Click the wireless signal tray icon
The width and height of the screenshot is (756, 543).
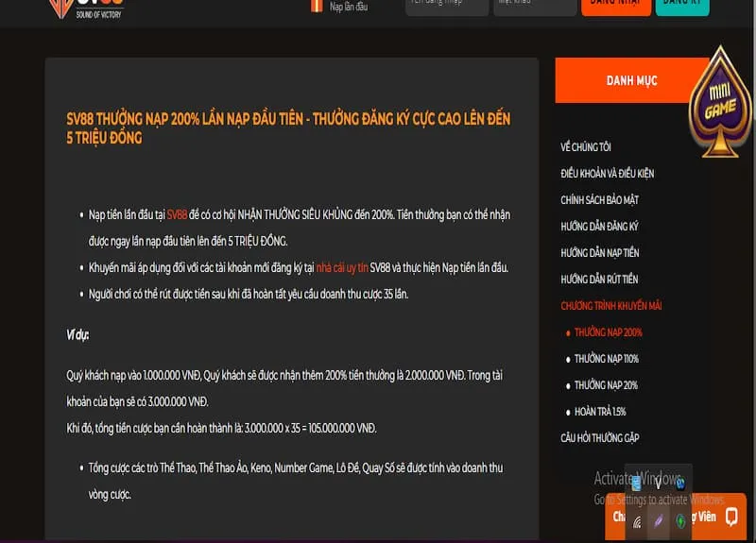click(637, 521)
